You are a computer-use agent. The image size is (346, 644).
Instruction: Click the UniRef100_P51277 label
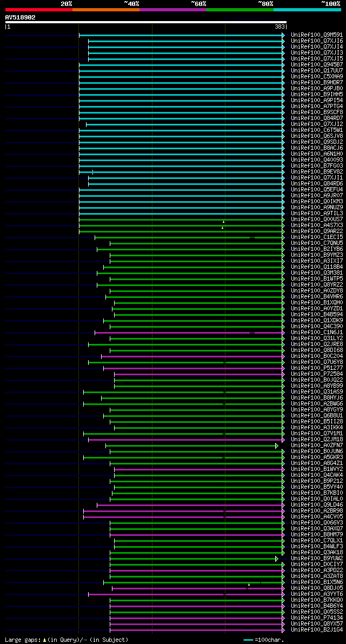coord(316,368)
